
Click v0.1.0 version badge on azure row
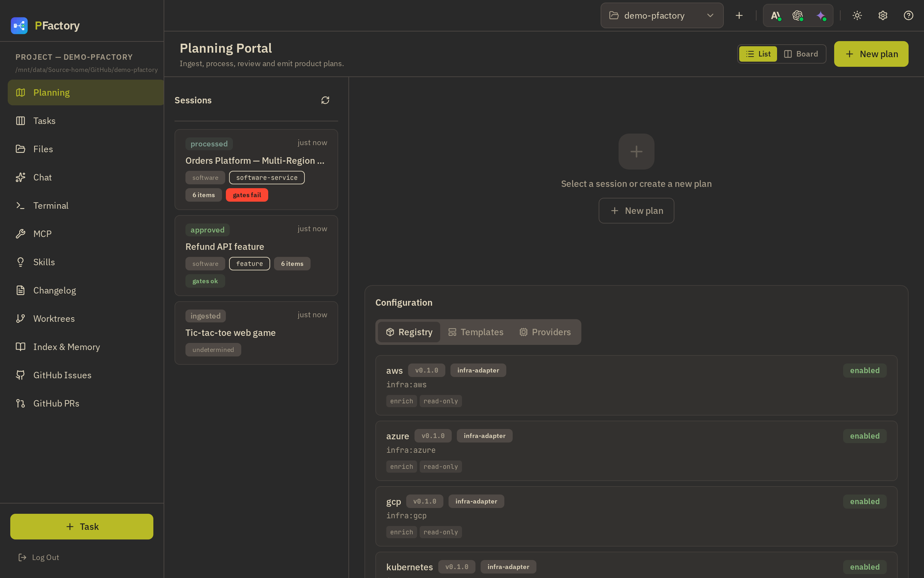433,436
